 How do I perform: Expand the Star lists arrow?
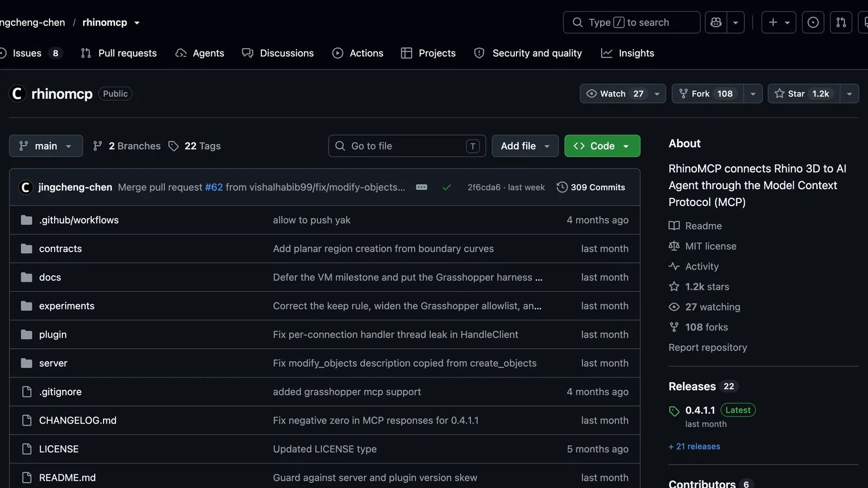(x=850, y=94)
